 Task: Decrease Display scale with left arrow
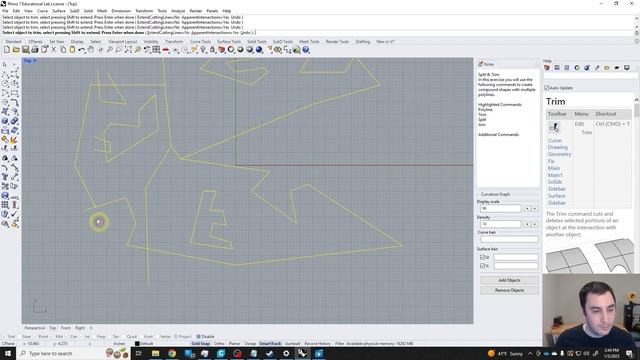click(x=527, y=209)
